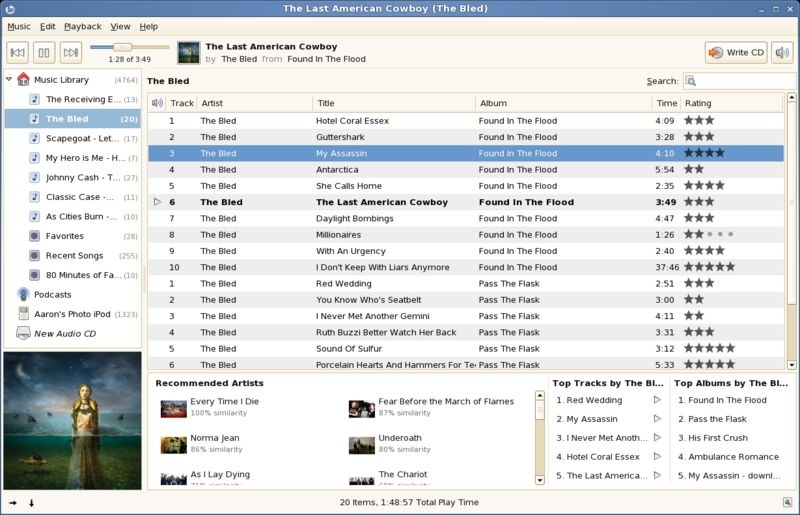Click the New Audio CD icon
Viewport: 800px width, 515px height.
[24, 333]
